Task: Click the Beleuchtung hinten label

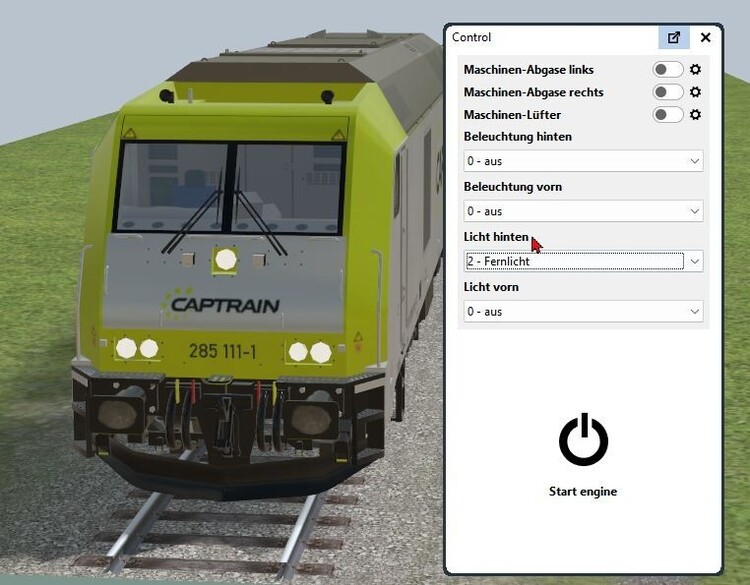Action: coord(518,137)
